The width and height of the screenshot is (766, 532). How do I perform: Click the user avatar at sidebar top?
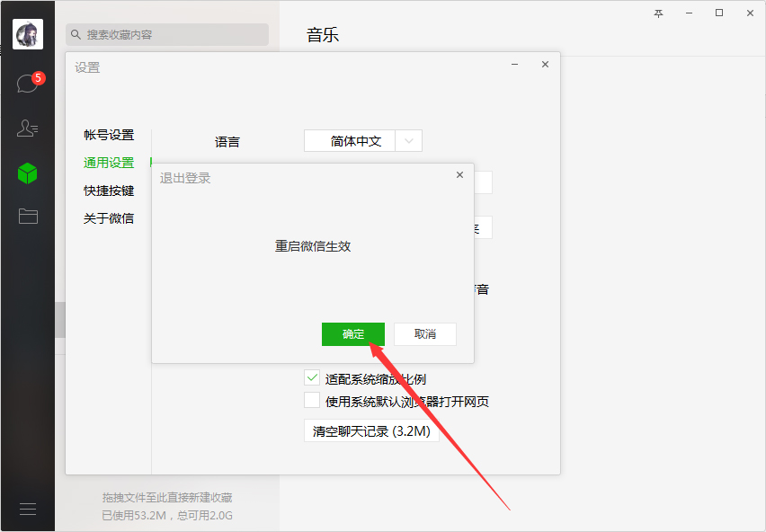(x=27, y=33)
